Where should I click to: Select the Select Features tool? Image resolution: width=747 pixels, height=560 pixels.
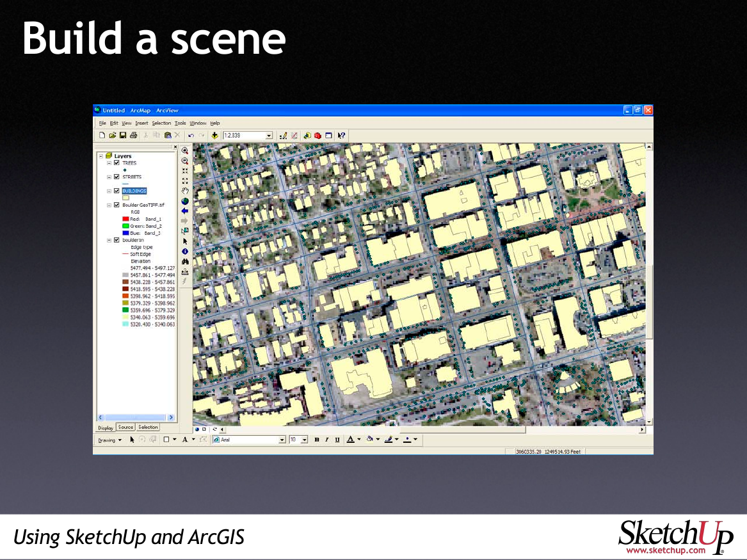[185, 231]
